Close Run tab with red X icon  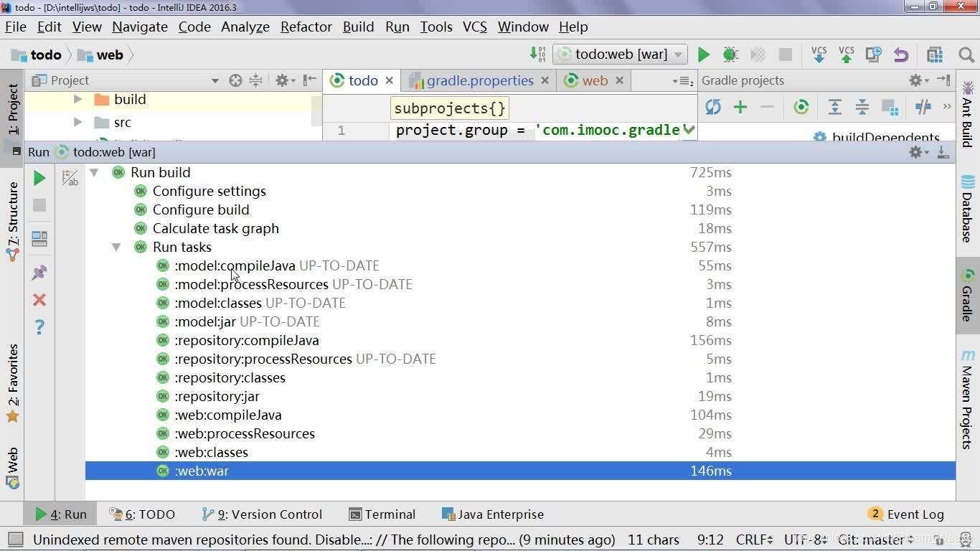39,300
